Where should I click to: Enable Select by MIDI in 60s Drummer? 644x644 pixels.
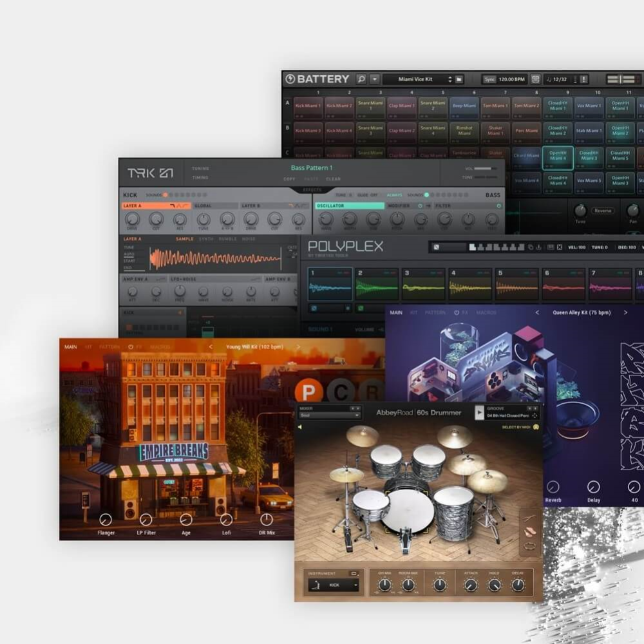click(x=536, y=426)
